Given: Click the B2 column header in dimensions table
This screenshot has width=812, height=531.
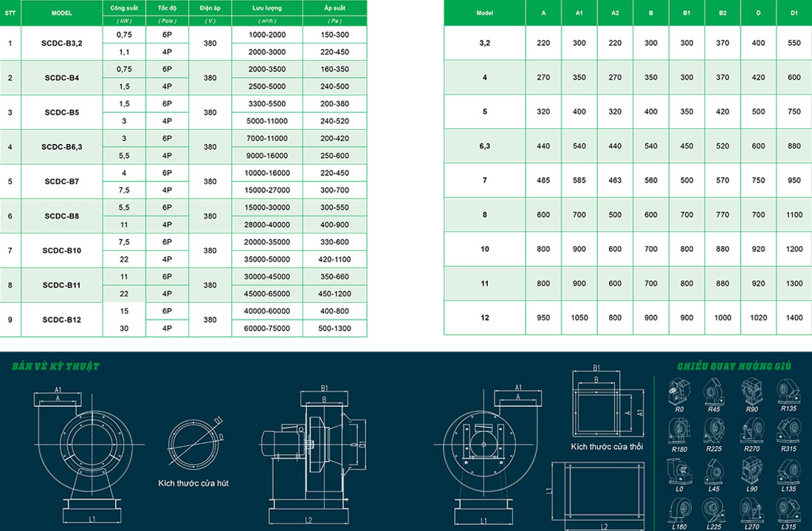Looking at the screenshot, I should [x=723, y=13].
